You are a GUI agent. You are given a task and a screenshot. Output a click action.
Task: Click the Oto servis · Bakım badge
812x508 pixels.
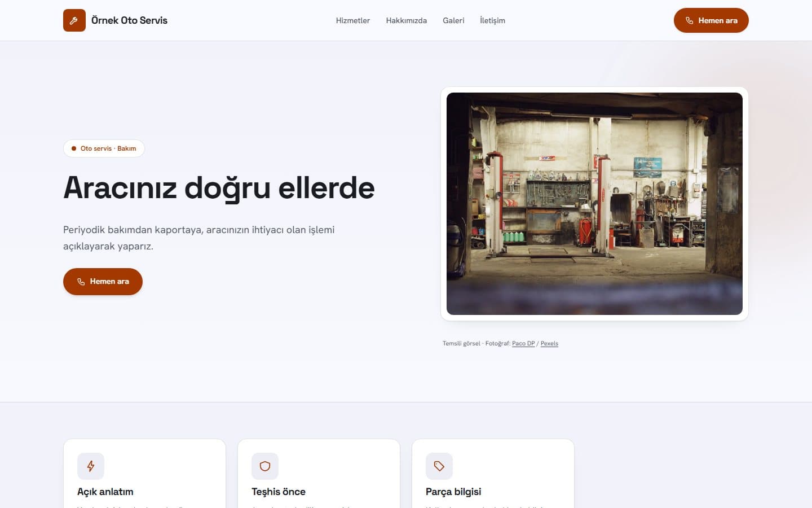[104, 148]
